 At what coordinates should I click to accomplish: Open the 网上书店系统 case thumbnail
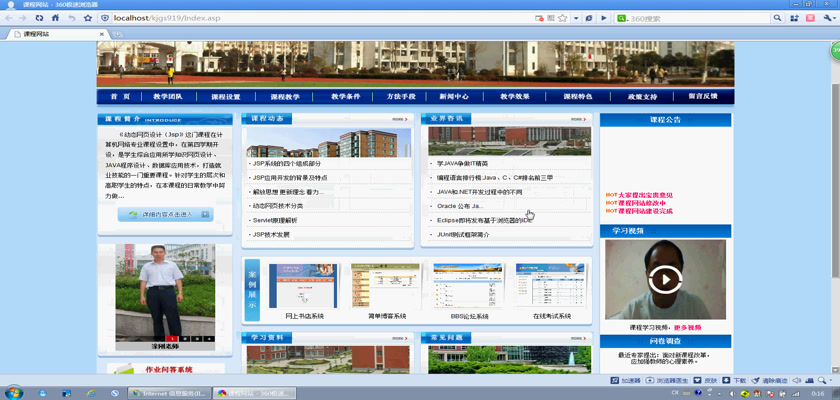tap(290, 287)
